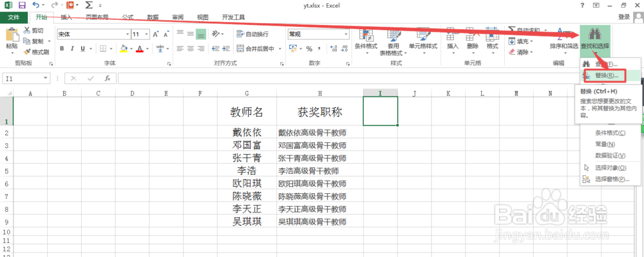Image resolution: width=644 pixels, height=257 pixels.
Task: Undo the last action
Action: coord(36,5)
